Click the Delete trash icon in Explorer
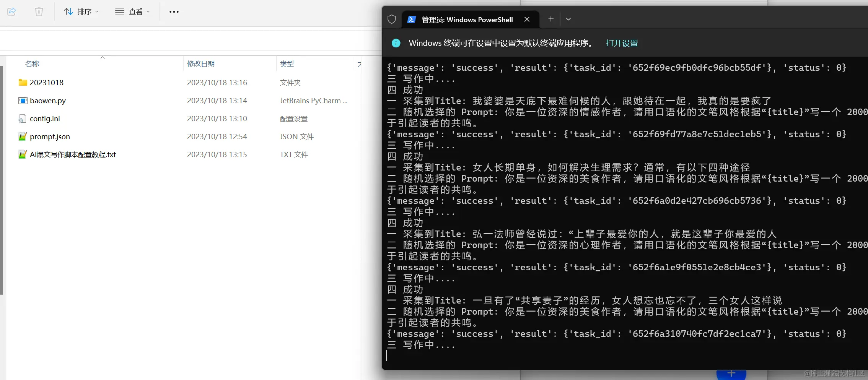The height and width of the screenshot is (380, 868). pyautogui.click(x=39, y=11)
